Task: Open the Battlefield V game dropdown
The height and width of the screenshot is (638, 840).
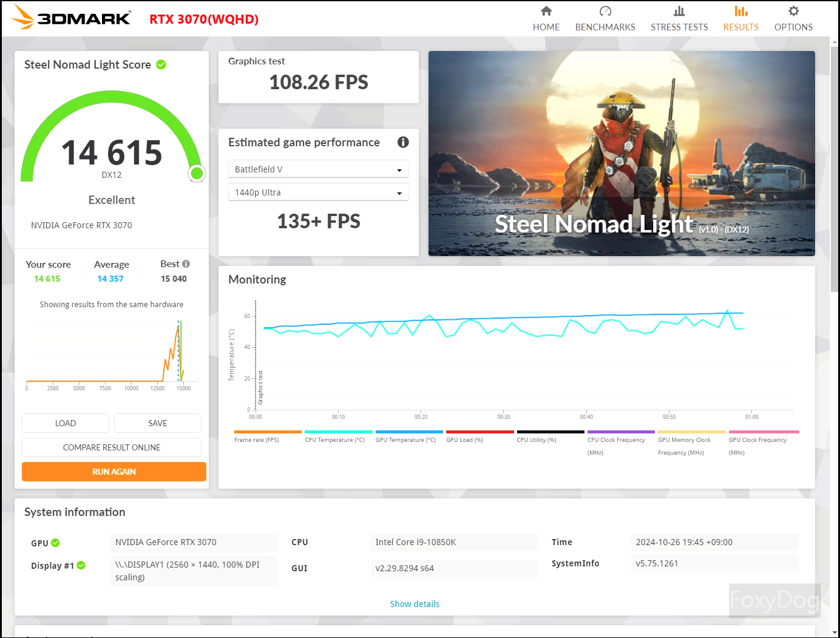Action: [x=319, y=169]
